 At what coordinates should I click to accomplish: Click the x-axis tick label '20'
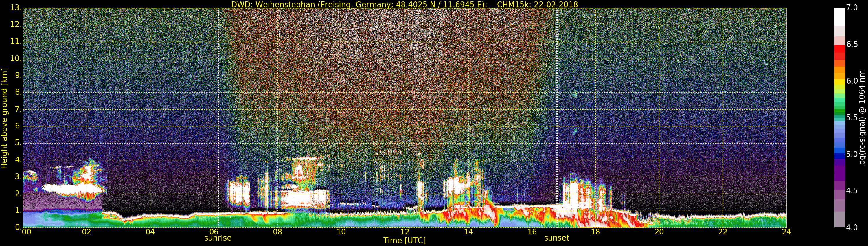pyautogui.click(x=659, y=232)
